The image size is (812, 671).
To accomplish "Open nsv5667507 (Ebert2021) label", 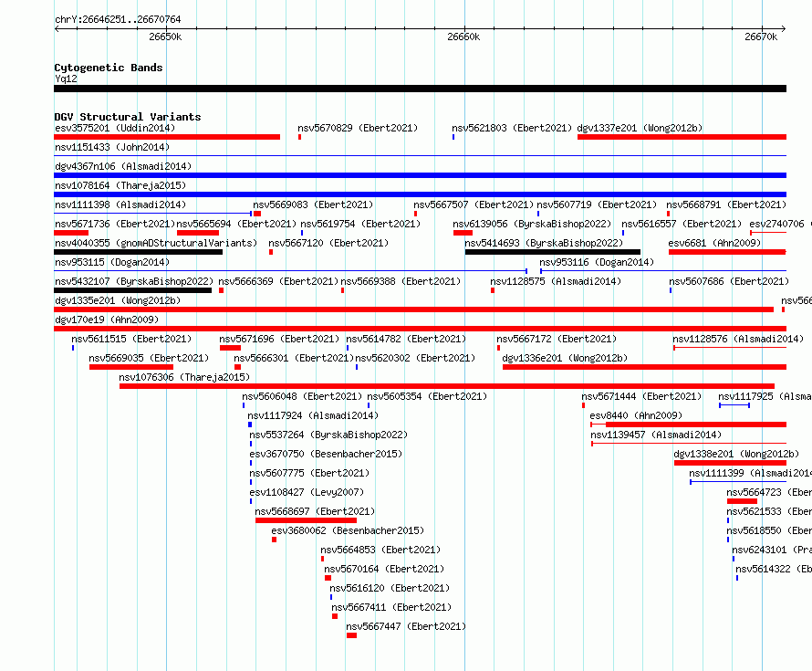I will pyautogui.click(x=474, y=204).
